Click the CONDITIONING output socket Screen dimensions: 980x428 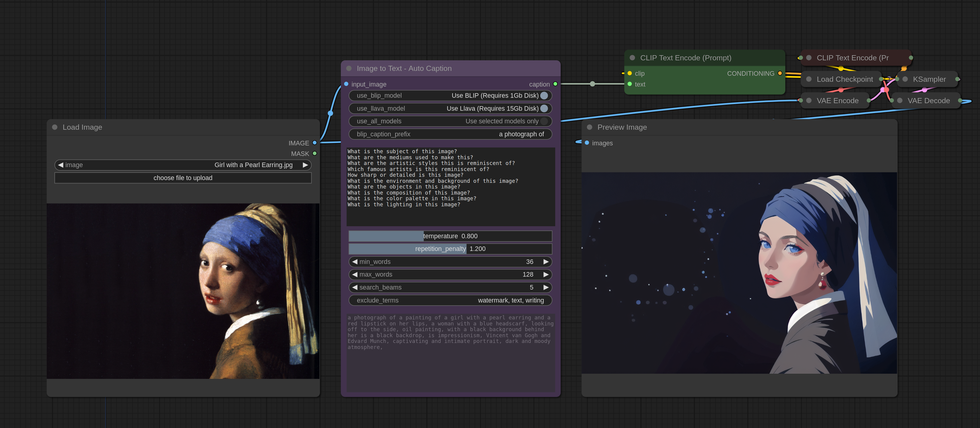[x=780, y=73]
